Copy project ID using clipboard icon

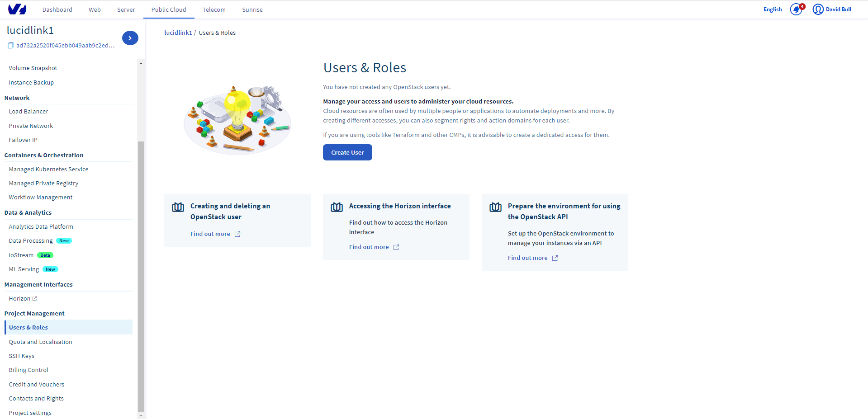tap(10, 45)
